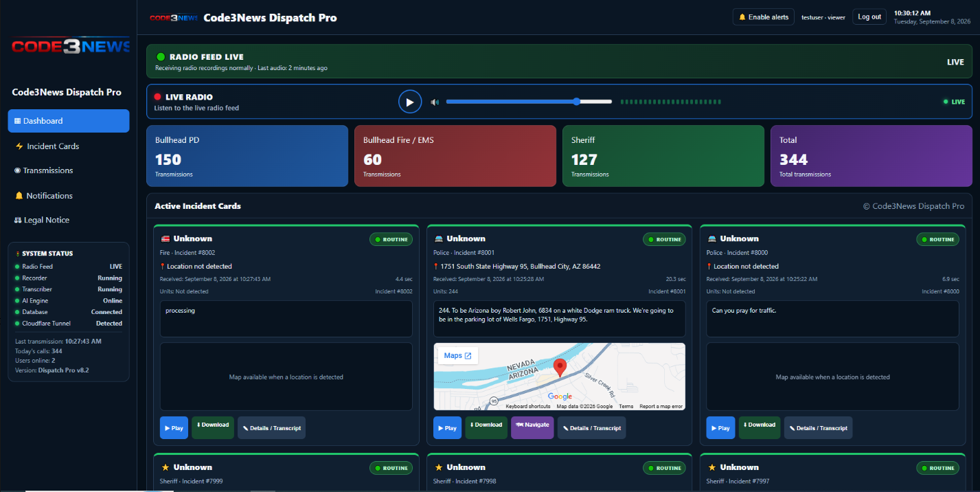Click ROUTINE badge on Incident #8000
The height and width of the screenshot is (492, 980).
click(x=937, y=240)
